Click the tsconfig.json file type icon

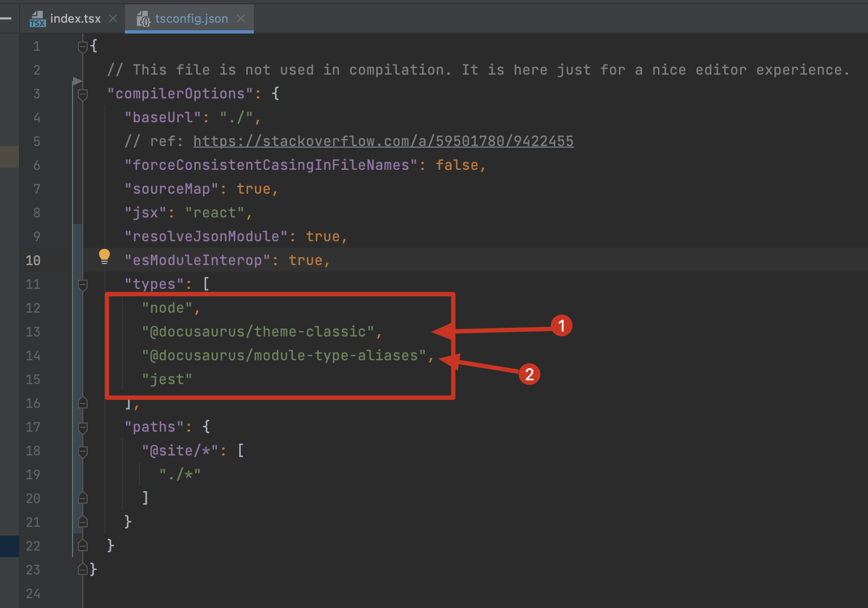pos(143,19)
